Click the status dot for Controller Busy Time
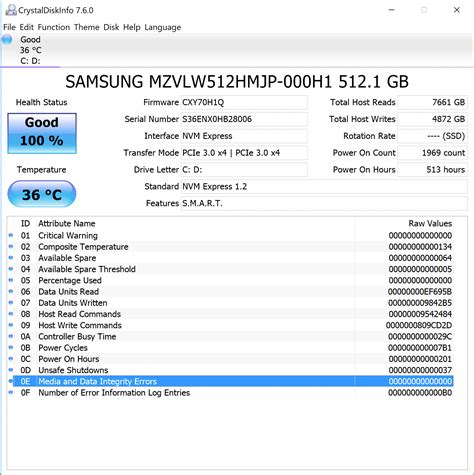 click(11, 336)
